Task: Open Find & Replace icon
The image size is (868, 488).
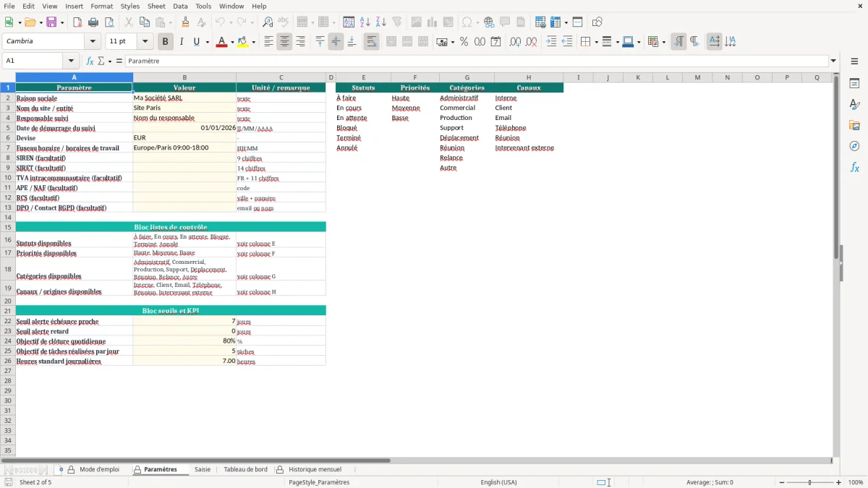Action: tap(268, 22)
